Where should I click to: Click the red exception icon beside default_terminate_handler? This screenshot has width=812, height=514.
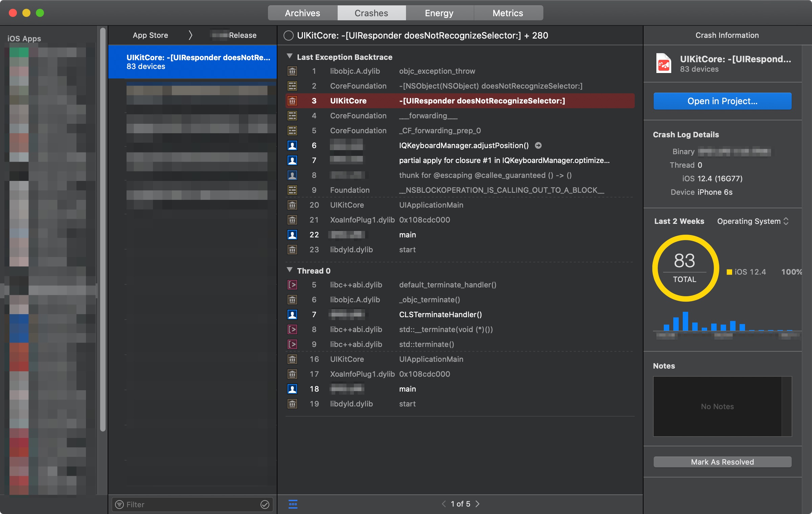pyautogui.click(x=292, y=285)
